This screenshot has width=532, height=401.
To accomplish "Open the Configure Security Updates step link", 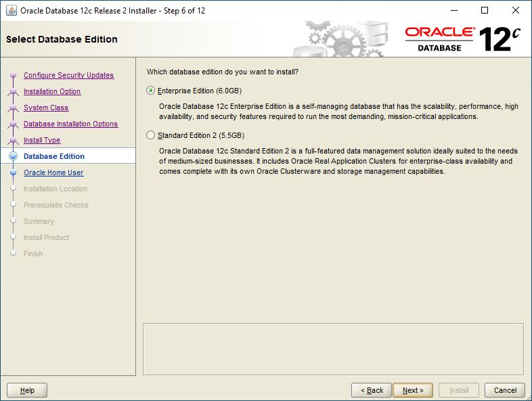I will 68,75.
